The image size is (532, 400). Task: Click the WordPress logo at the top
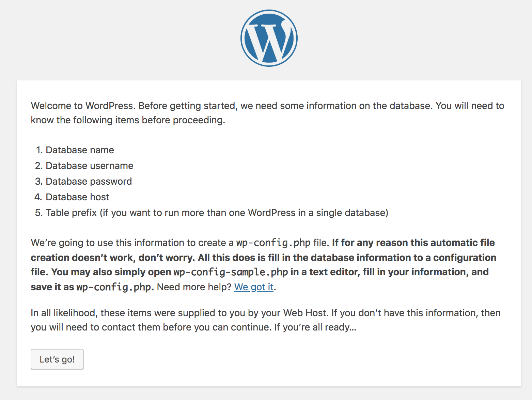coord(269,38)
